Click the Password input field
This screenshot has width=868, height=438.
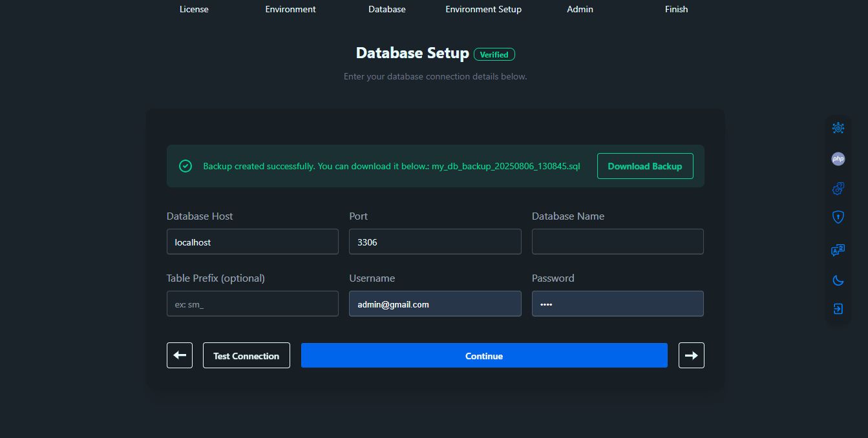click(x=617, y=304)
